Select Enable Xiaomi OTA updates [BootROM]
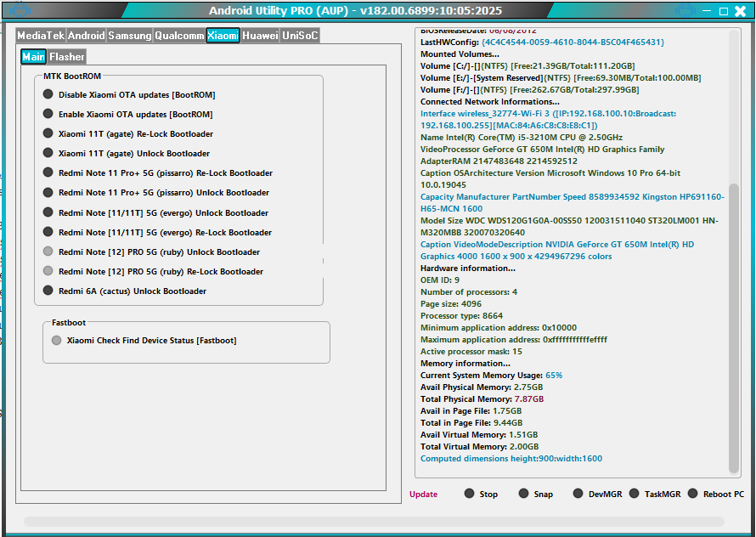This screenshot has width=756, height=537. (x=127, y=115)
